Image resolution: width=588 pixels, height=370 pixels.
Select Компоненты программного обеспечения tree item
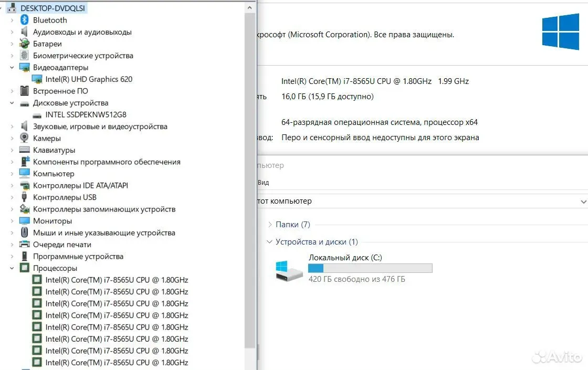coord(107,162)
